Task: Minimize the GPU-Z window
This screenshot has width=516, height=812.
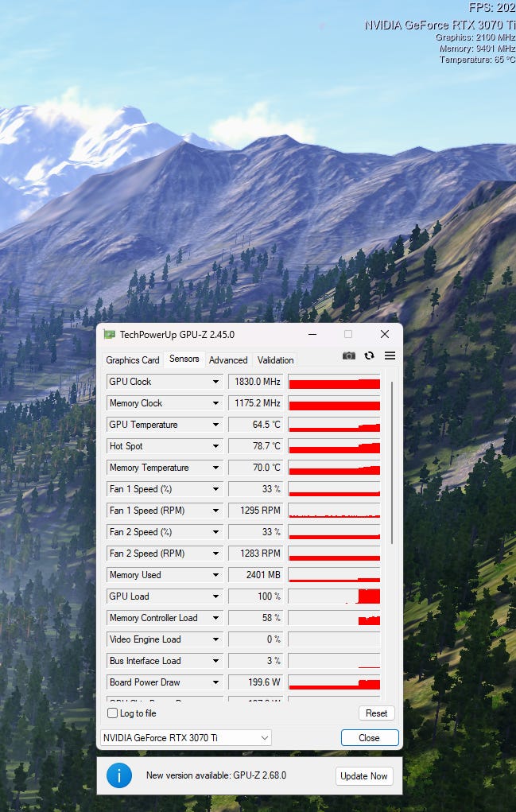Action: point(312,335)
